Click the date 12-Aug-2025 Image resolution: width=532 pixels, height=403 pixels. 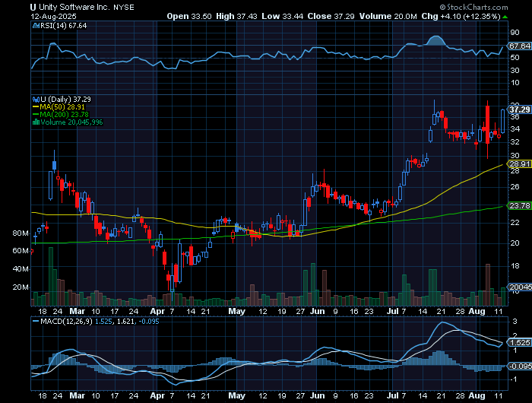click(x=53, y=16)
